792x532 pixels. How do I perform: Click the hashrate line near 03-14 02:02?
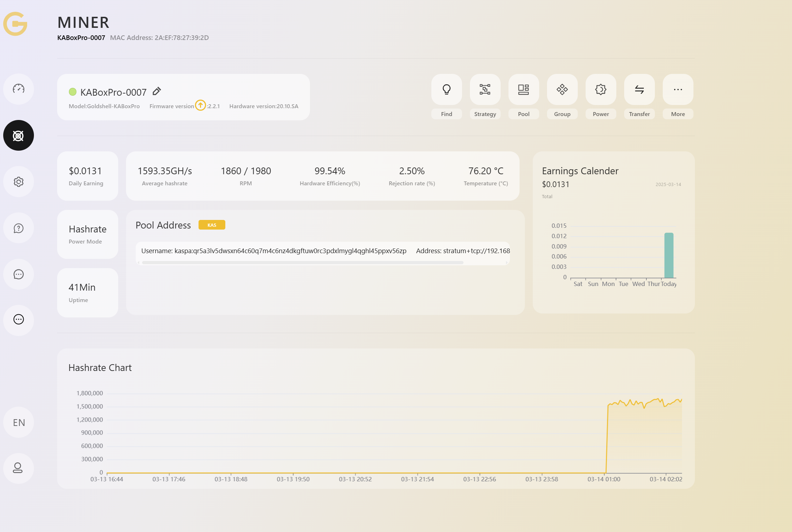666,406
